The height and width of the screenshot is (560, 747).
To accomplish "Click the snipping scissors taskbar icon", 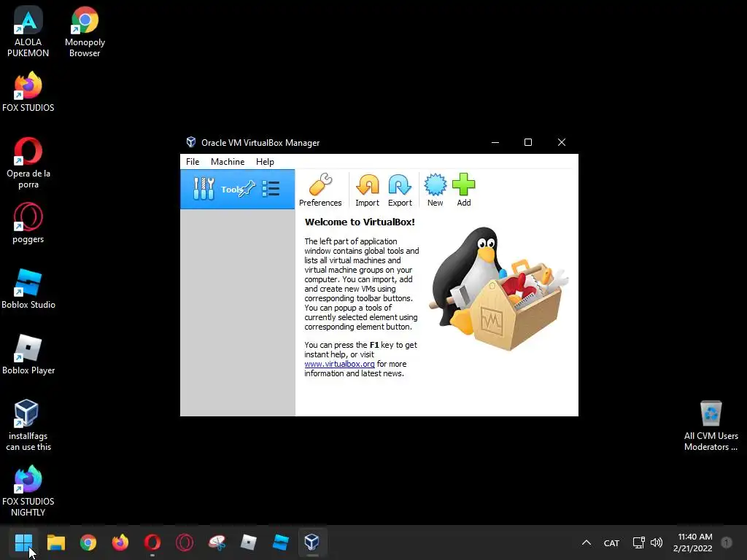I will [217, 542].
